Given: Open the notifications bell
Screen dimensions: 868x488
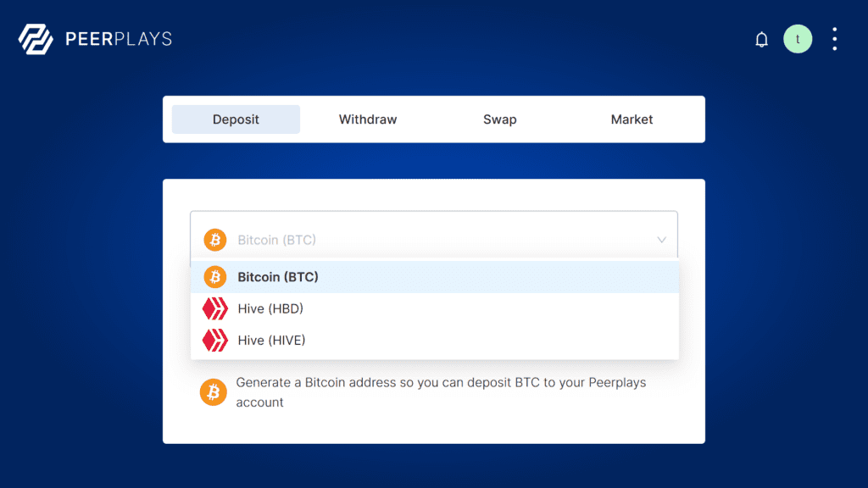Looking at the screenshot, I should coord(762,39).
